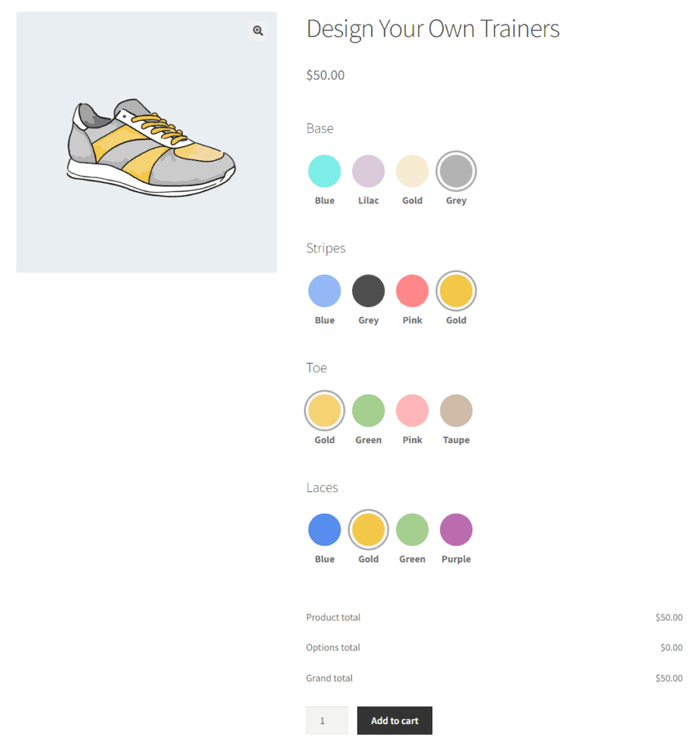The width and height of the screenshot is (700, 751).
Task: Open the product image thumbnail
Action: pos(146,142)
